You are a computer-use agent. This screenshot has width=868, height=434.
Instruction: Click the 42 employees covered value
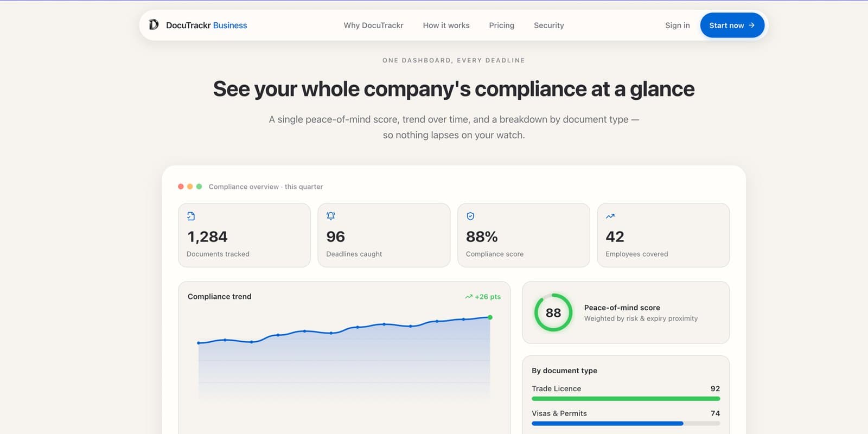tap(615, 237)
